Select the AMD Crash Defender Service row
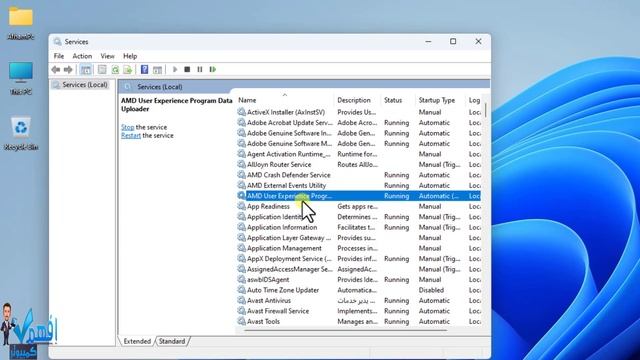This screenshot has height=360, width=640. coord(358,175)
